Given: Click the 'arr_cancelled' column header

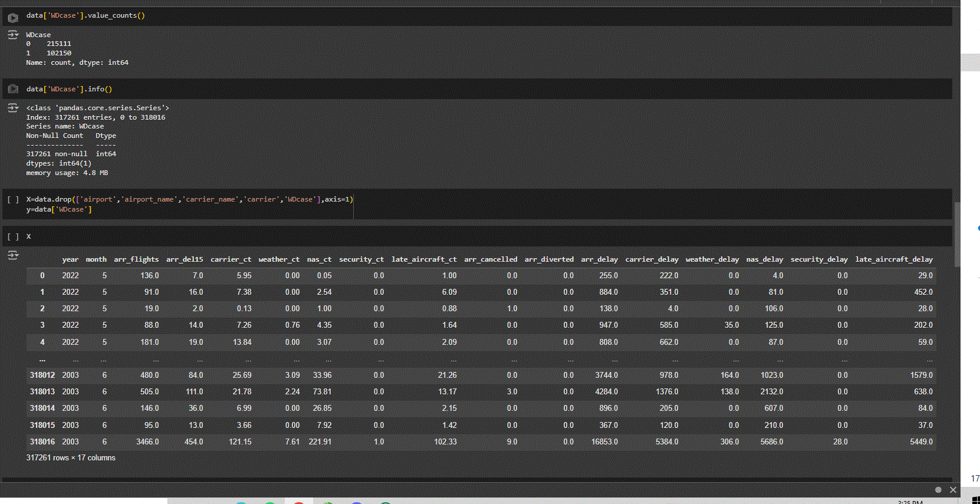Looking at the screenshot, I should point(491,259).
